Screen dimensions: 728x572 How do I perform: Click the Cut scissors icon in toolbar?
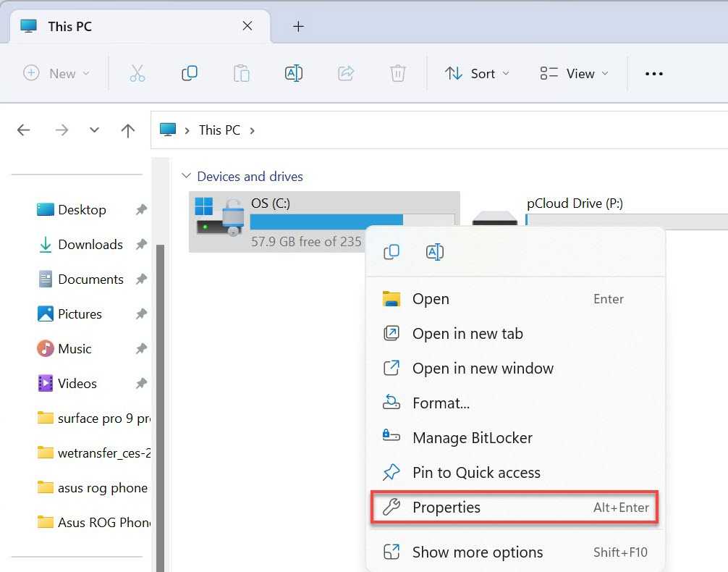coord(137,73)
